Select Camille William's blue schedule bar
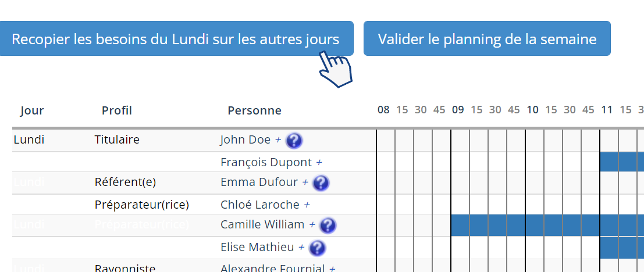 (x=547, y=226)
